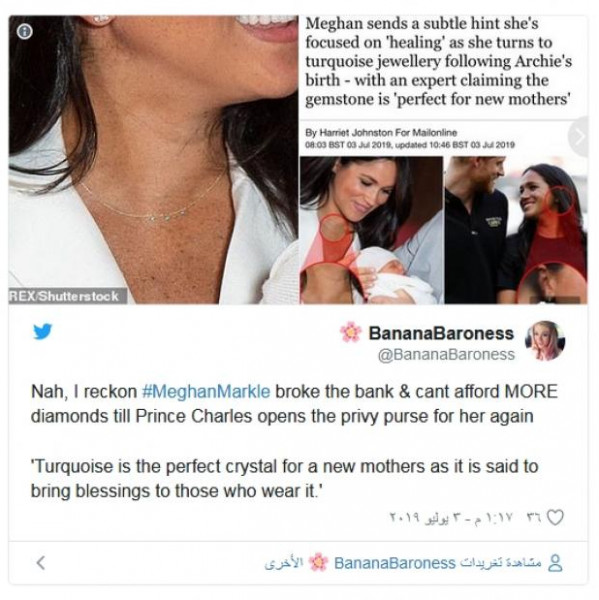599x600 pixels.
Task: Like the tweet with the heart icon
Action: (x=555, y=517)
